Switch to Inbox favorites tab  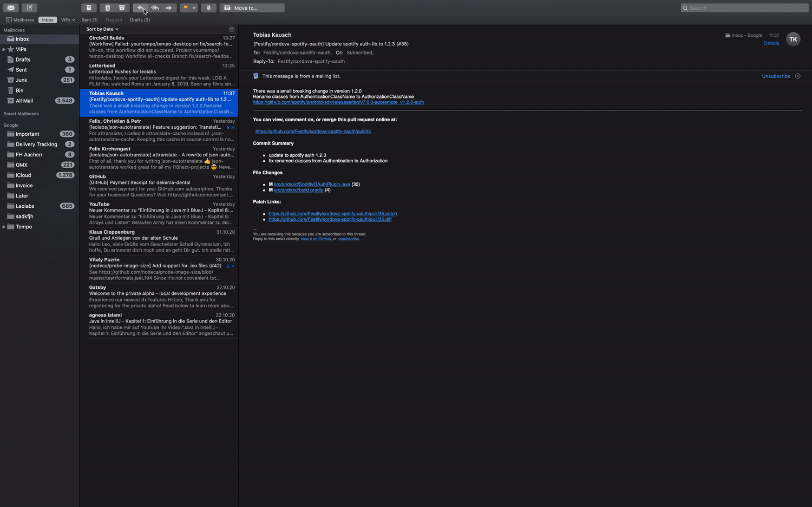pyautogui.click(x=48, y=19)
